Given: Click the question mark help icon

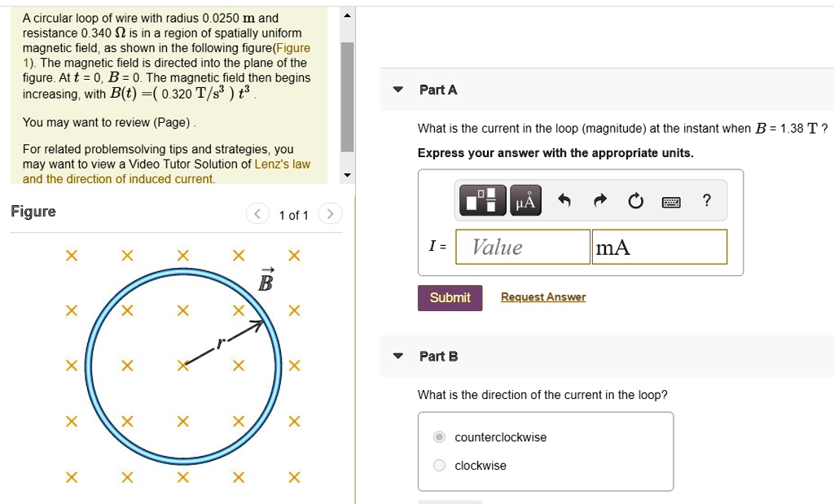Looking at the screenshot, I should 706,200.
